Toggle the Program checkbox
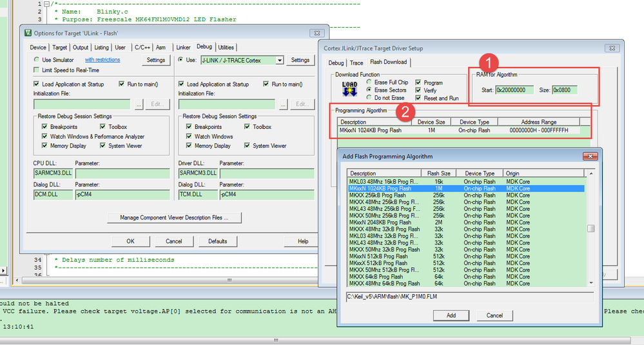The height and width of the screenshot is (345, 644). pos(418,82)
